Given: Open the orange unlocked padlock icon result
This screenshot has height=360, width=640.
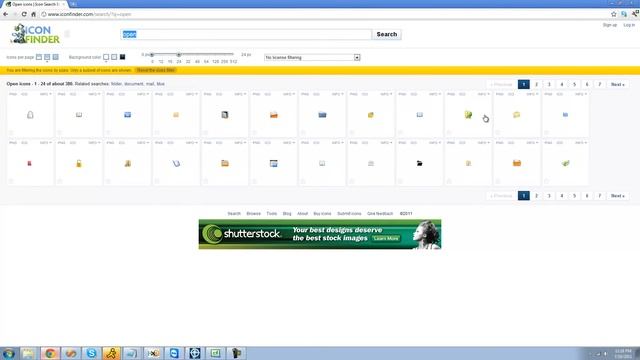Looking at the screenshot, I should (x=79, y=163).
